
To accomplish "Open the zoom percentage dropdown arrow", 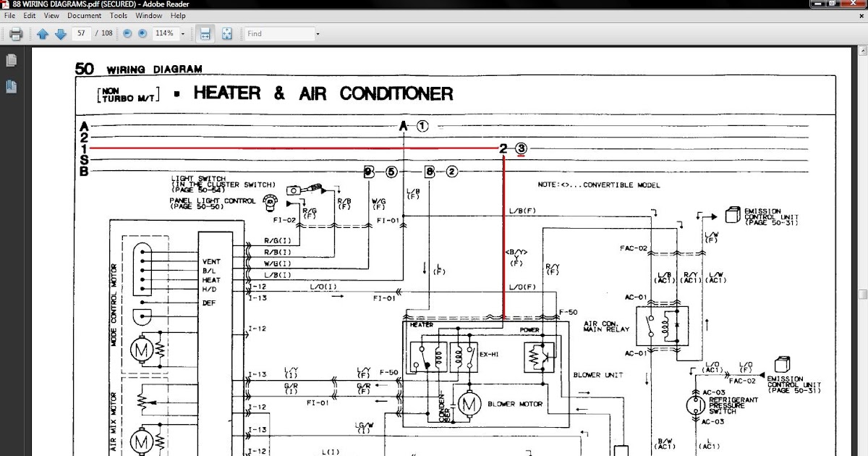I will point(183,33).
